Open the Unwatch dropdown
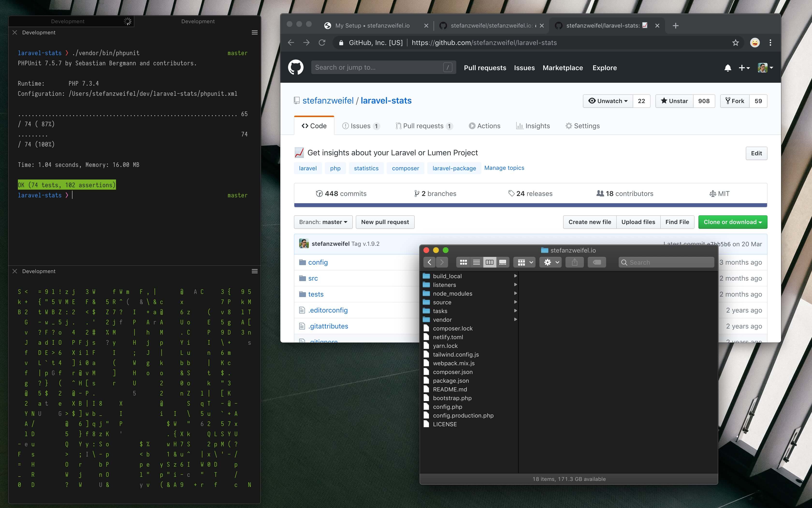This screenshot has width=812, height=508. 608,101
